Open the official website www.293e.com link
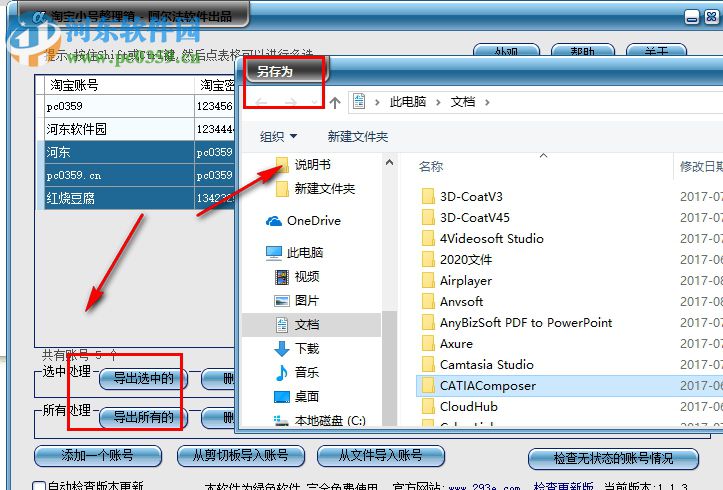723x490 pixels. coord(484,486)
